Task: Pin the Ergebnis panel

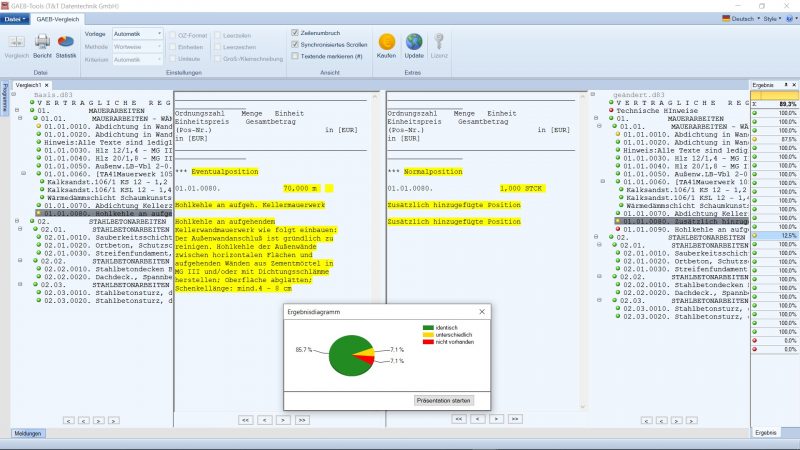Action: coord(786,85)
